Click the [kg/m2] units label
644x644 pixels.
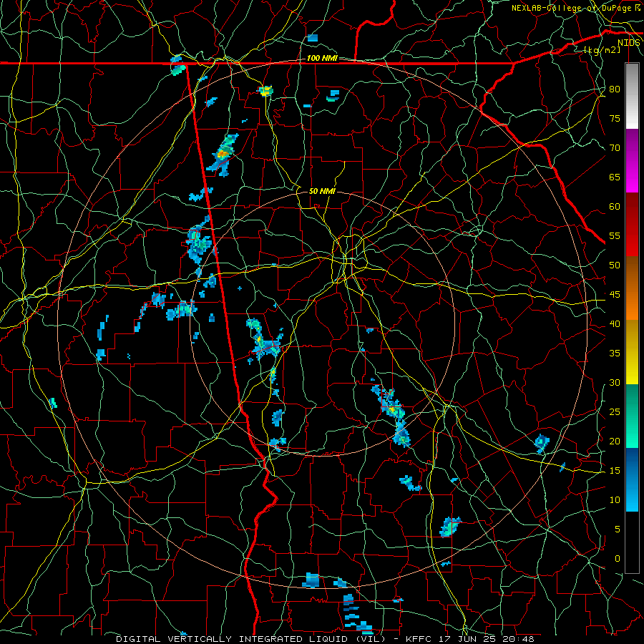602,50
